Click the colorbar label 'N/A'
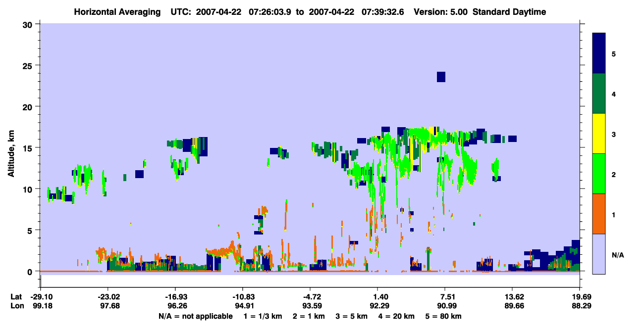This screenshot has height=330, width=644. click(617, 255)
